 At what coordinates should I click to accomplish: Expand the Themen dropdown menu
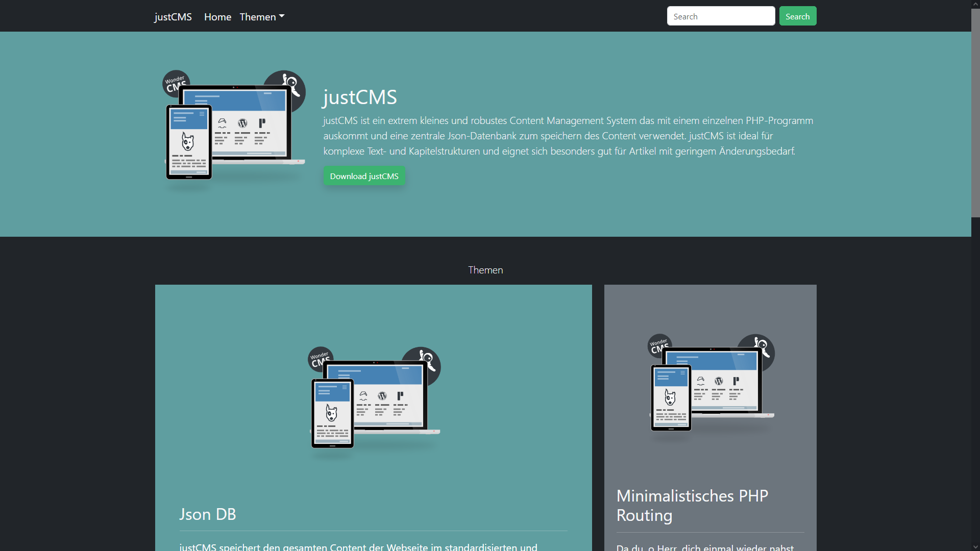[258, 17]
